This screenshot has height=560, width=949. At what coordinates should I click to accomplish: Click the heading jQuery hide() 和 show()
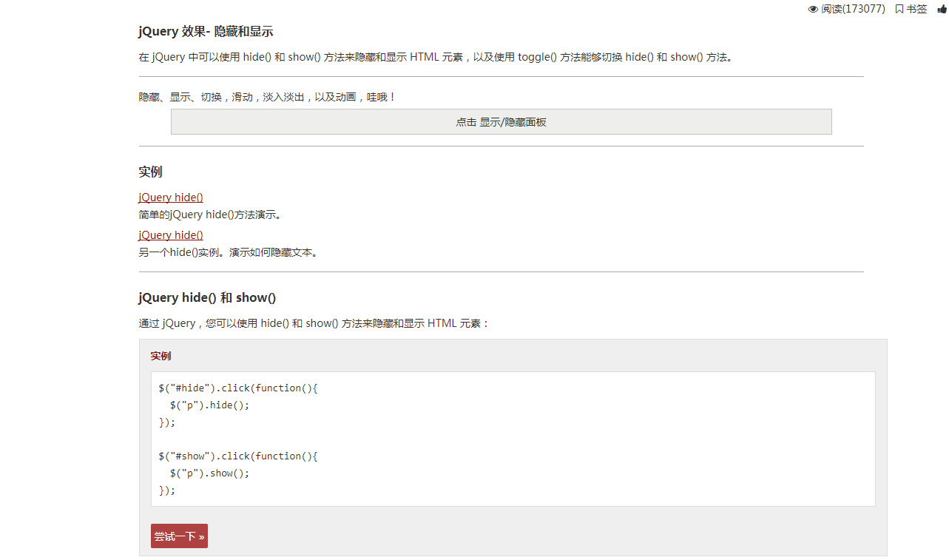(207, 297)
